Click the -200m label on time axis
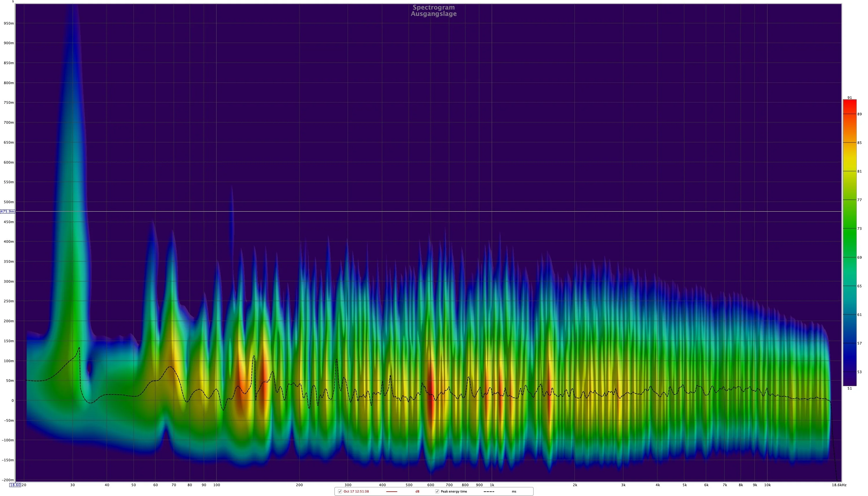 (8, 480)
